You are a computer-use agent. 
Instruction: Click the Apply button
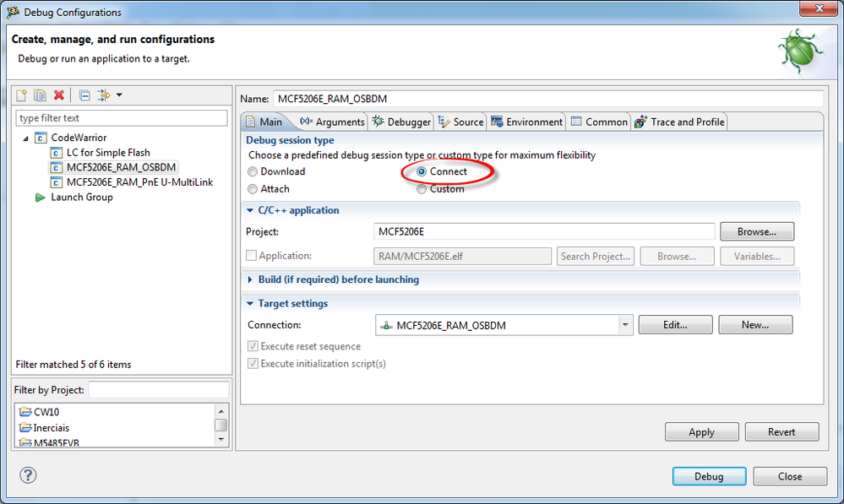click(x=702, y=432)
